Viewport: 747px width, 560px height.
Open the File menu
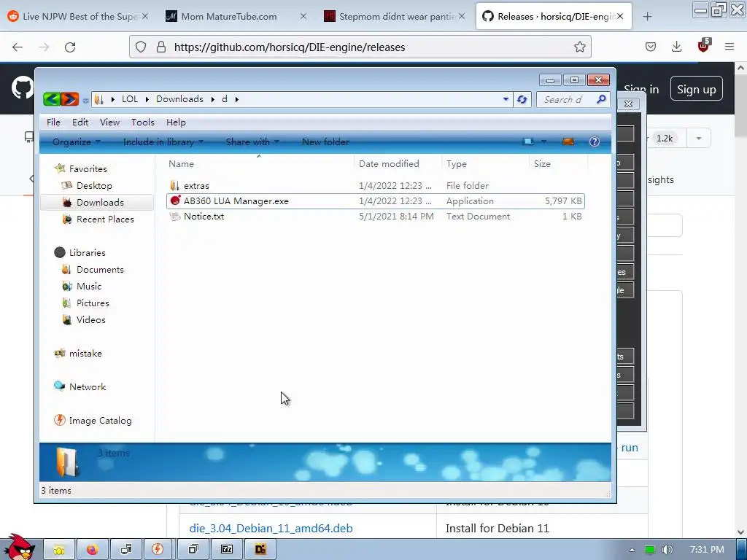coord(53,122)
